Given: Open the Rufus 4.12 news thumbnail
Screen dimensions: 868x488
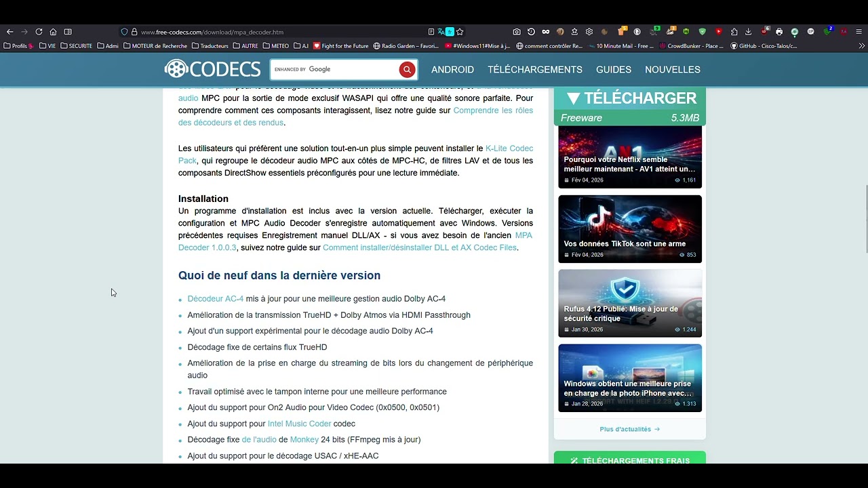Looking at the screenshot, I should coord(630,304).
